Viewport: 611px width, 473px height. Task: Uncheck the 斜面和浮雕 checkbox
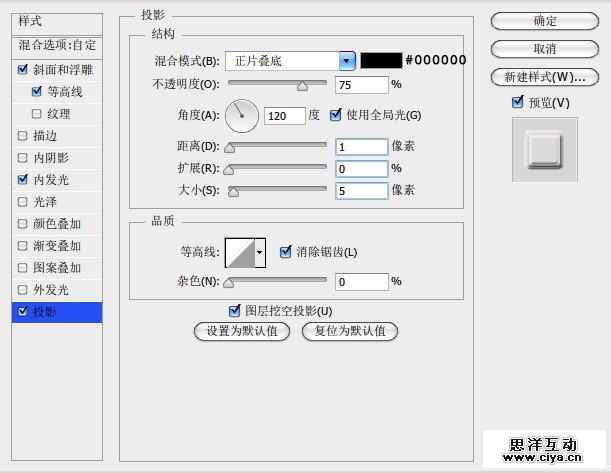click(23, 70)
